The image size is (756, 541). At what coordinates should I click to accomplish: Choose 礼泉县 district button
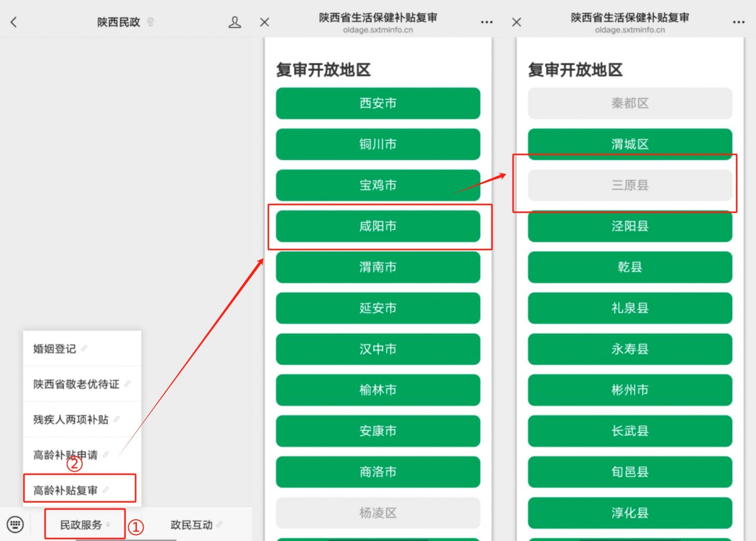tap(630, 308)
